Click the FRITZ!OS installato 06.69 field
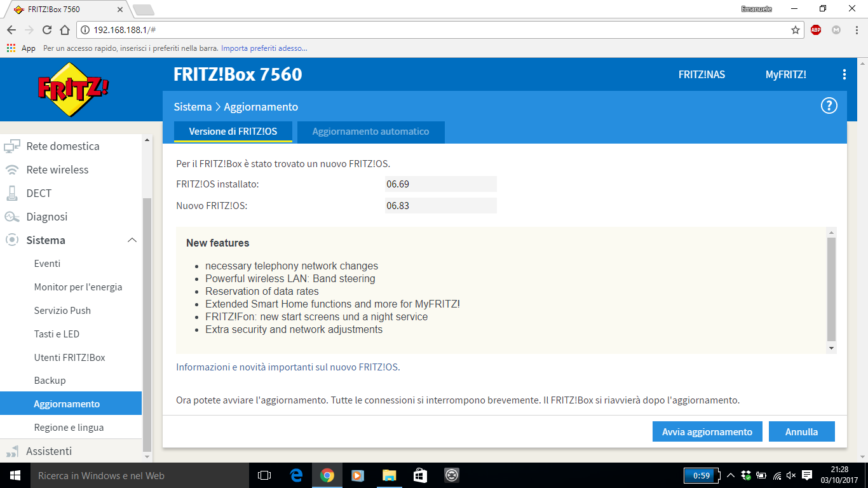 click(x=441, y=184)
